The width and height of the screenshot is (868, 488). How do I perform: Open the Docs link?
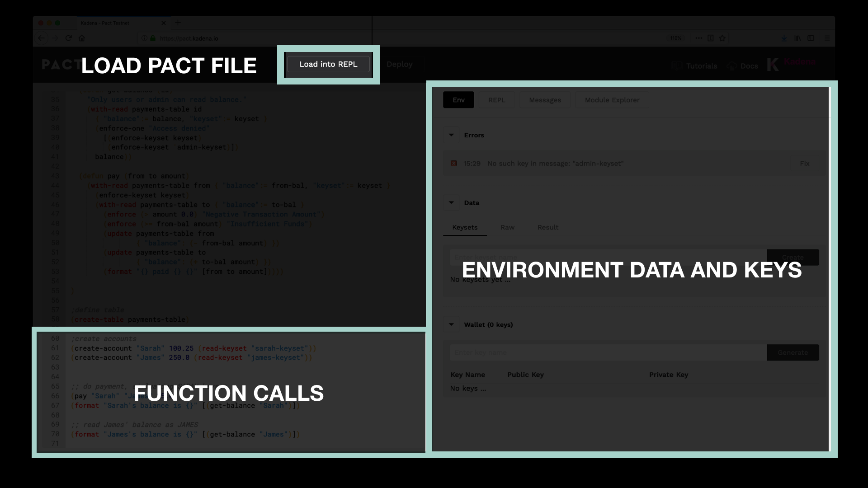742,66
